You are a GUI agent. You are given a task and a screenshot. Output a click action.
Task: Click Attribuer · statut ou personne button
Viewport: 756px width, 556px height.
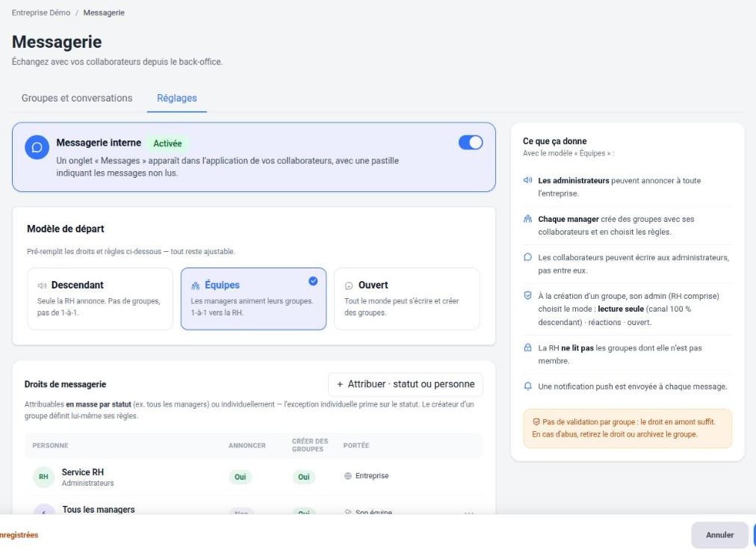click(405, 384)
